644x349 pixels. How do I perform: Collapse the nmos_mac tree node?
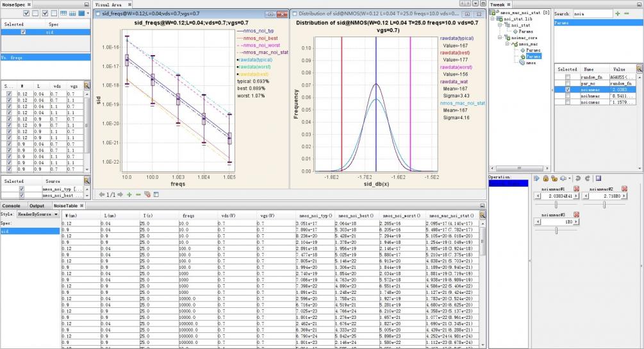(508, 44)
